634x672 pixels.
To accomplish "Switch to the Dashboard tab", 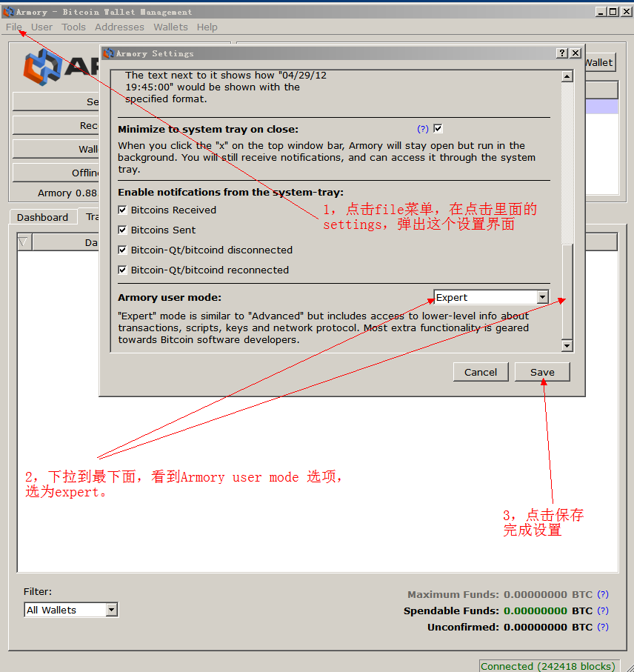I will [x=42, y=217].
